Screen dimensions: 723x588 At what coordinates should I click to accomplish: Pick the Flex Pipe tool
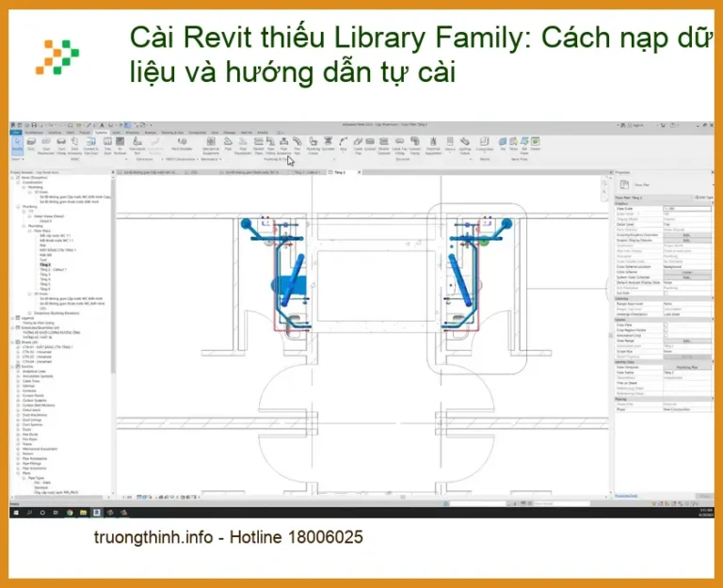297,145
